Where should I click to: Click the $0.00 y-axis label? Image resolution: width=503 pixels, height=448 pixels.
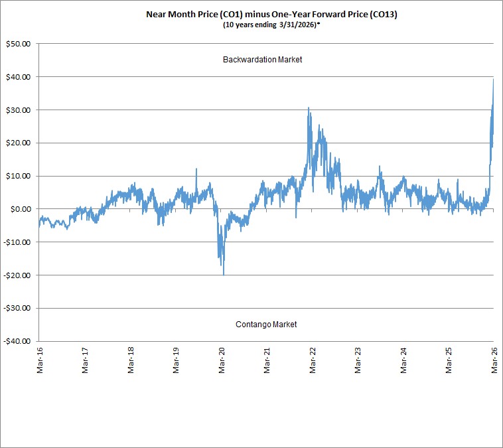(21, 209)
